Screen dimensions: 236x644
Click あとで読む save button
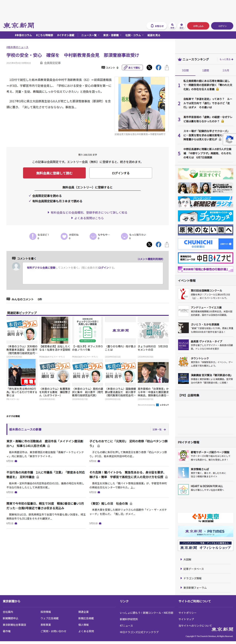pos(133,67)
